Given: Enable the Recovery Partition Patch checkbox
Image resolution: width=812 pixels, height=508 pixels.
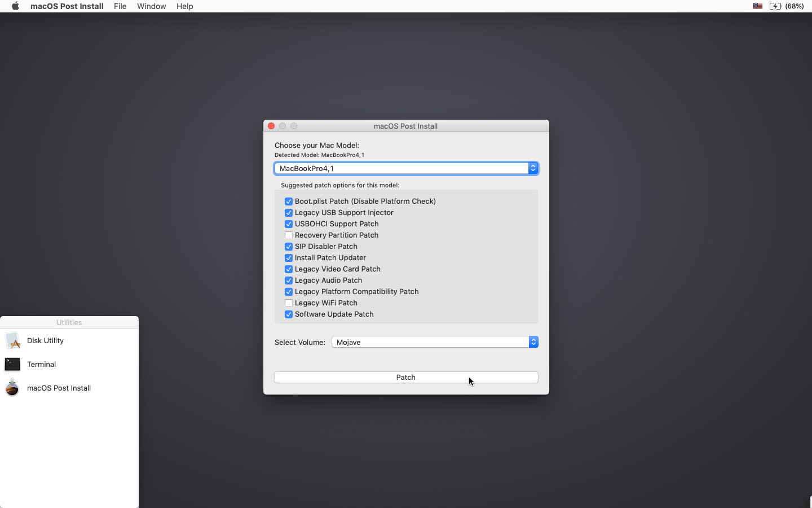Looking at the screenshot, I should 289,235.
